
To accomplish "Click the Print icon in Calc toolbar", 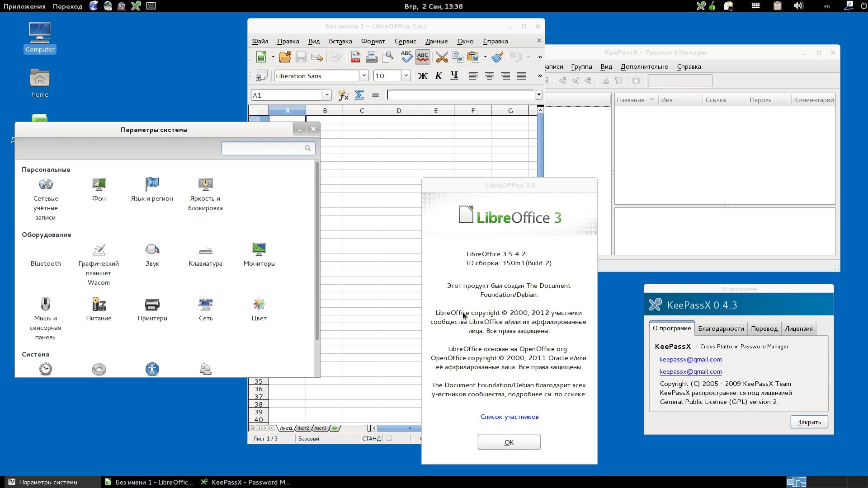I will [372, 57].
